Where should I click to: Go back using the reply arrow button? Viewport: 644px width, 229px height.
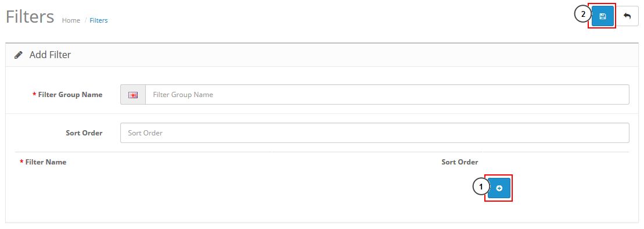627,16
